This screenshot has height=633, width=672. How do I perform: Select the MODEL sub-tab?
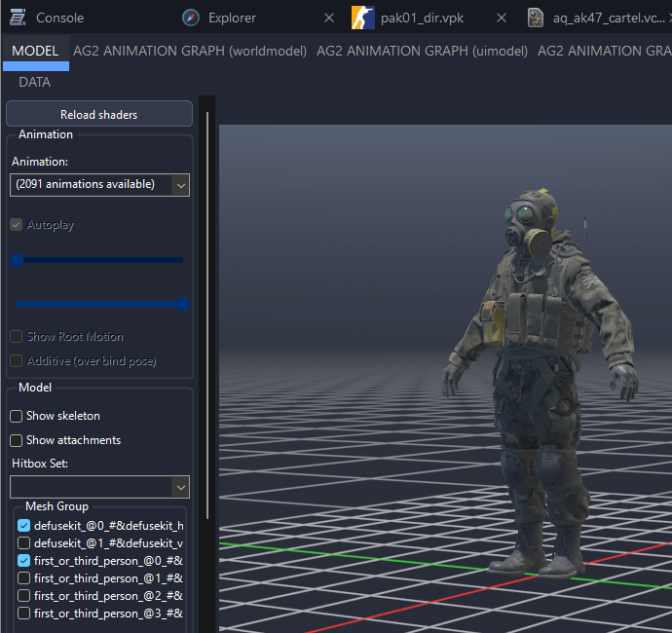tap(35, 51)
